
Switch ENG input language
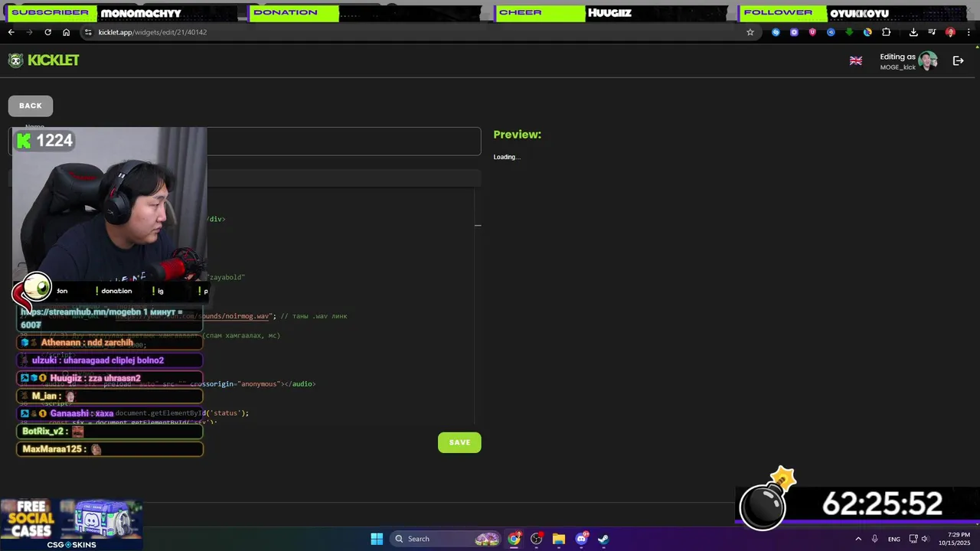pyautogui.click(x=894, y=539)
